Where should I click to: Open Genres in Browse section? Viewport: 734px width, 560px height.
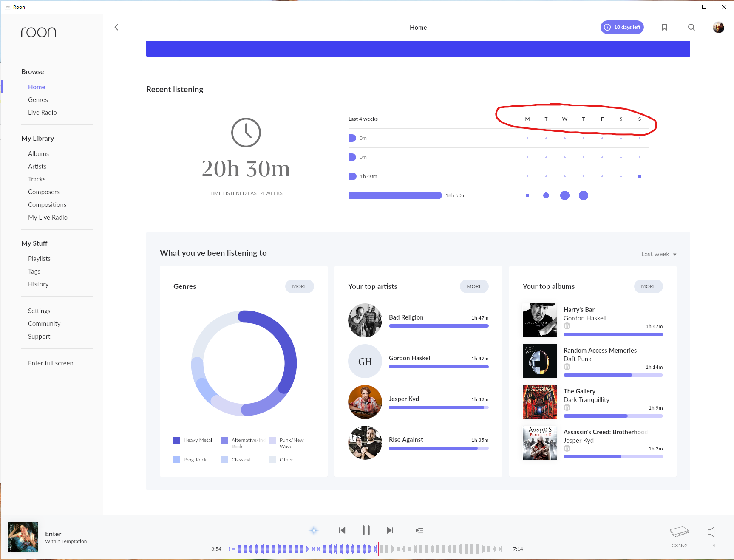[38, 100]
